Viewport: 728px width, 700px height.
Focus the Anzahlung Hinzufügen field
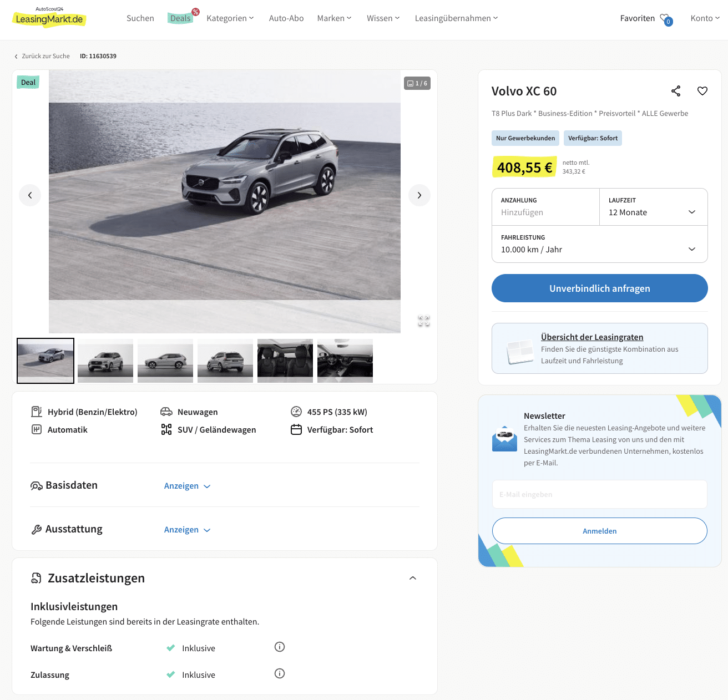545,207
